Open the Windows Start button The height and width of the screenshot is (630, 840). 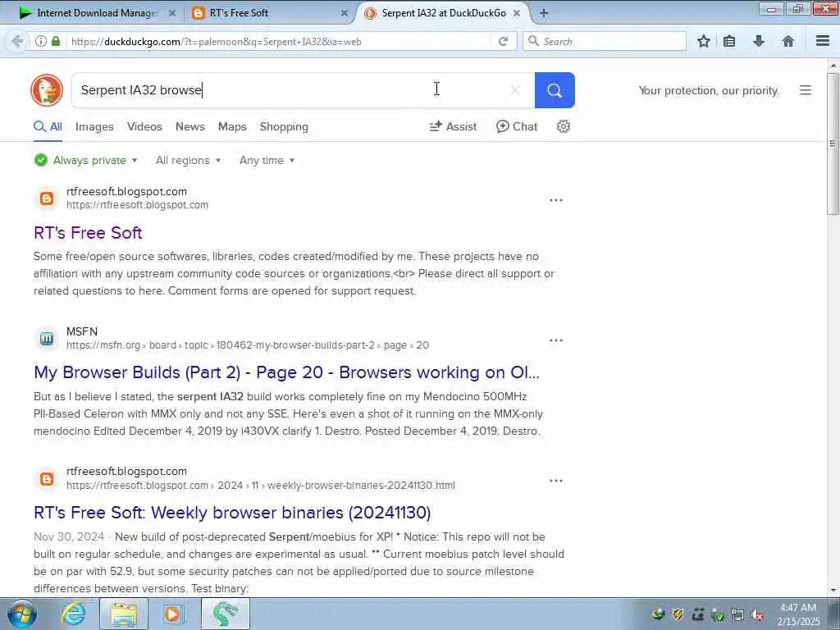click(x=22, y=614)
